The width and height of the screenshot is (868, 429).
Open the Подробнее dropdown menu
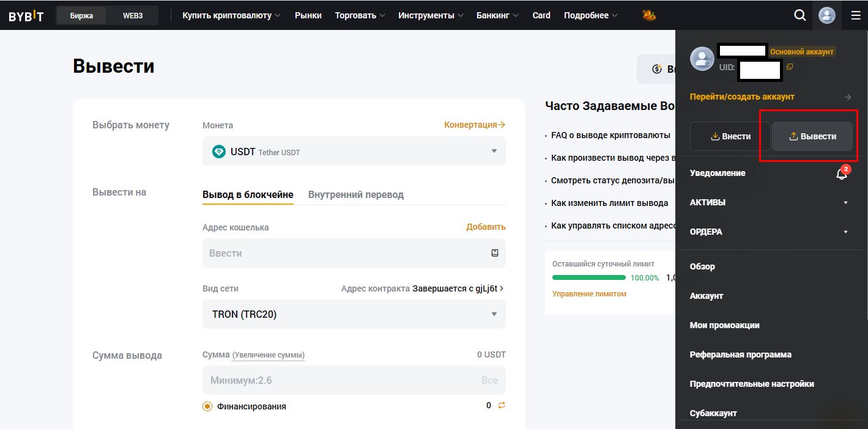[x=591, y=15]
